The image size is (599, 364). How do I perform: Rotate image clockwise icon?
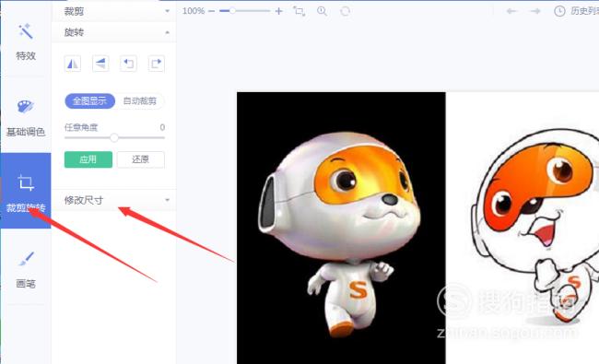(157, 64)
